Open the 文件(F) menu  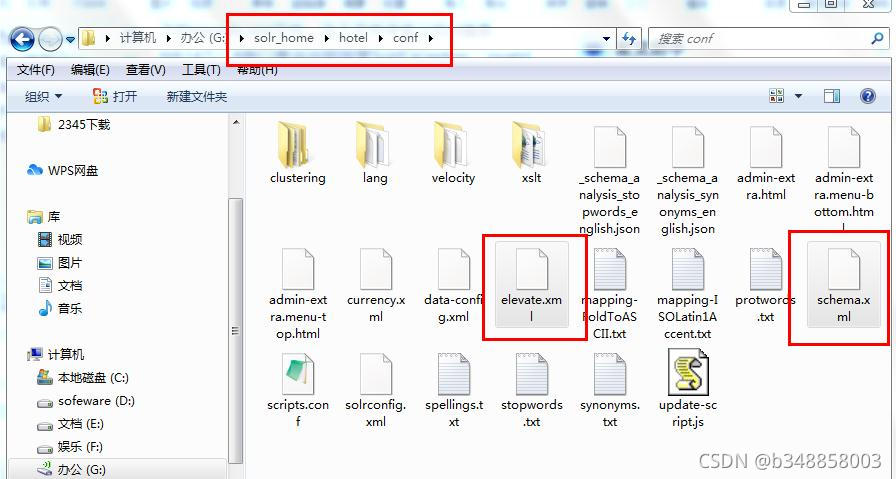pyautogui.click(x=35, y=70)
